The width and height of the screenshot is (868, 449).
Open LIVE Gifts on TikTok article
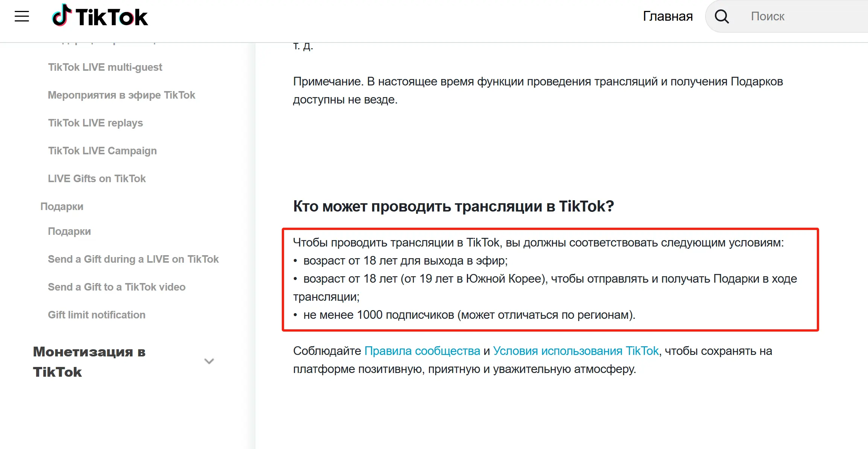pos(97,179)
